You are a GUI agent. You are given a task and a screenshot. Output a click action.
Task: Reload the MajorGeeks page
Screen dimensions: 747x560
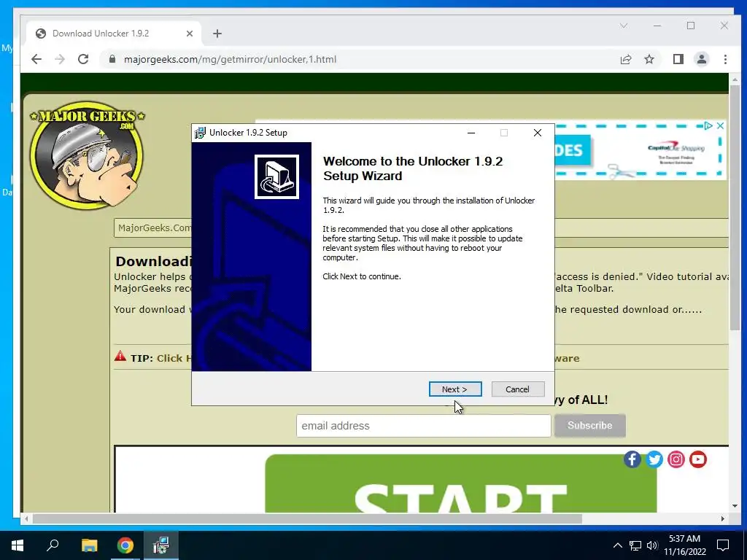click(x=83, y=59)
